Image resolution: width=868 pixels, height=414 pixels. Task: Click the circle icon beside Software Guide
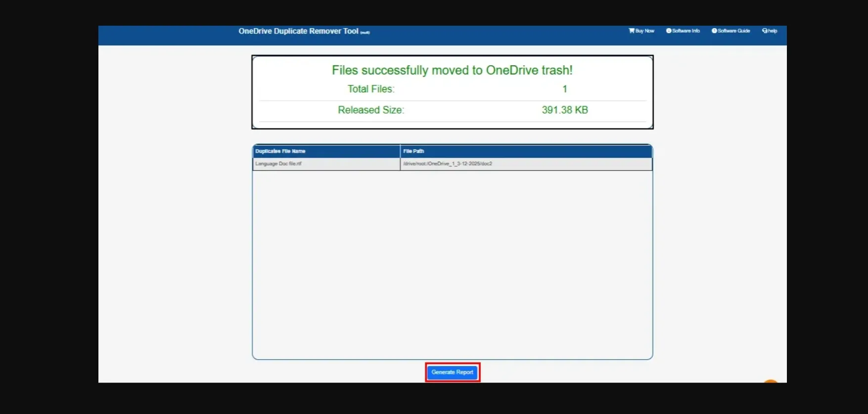click(x=714, y=31)
